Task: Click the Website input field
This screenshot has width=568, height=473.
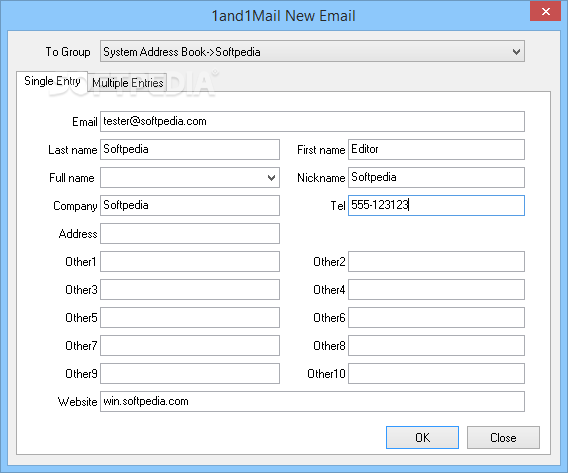Action: click(x=312, y=401)
